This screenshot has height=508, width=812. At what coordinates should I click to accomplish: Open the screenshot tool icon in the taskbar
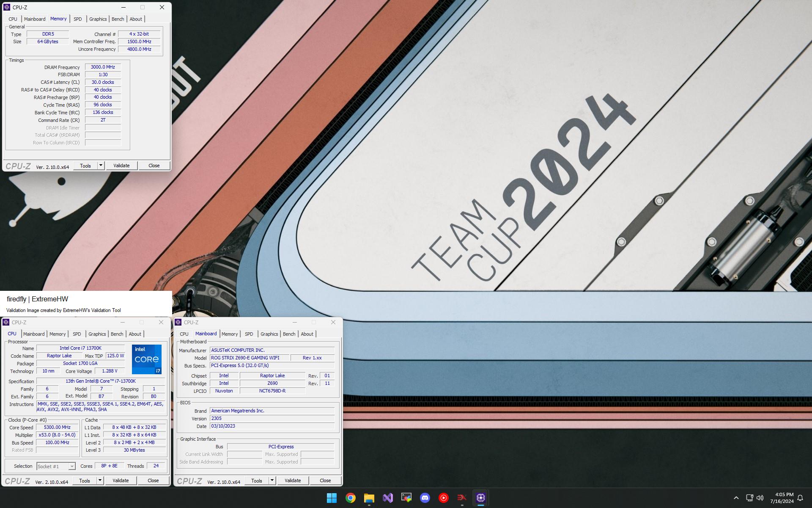(x=406, y=498)
